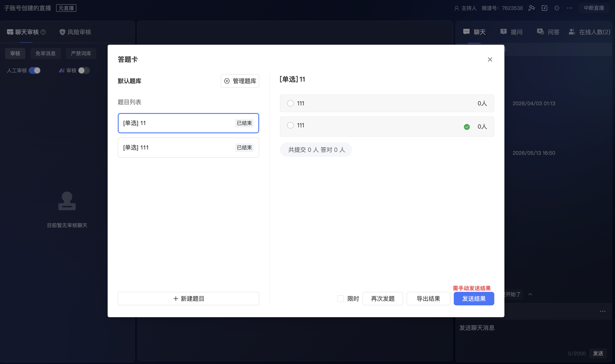This screenshot has height=364, width=615.
Task: Open 问答 tab via its Q&A icon
Action: [x=540, y=32]
